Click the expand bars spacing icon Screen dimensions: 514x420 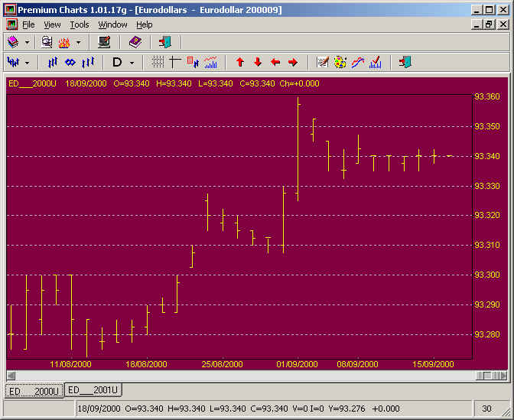[88, 62]
